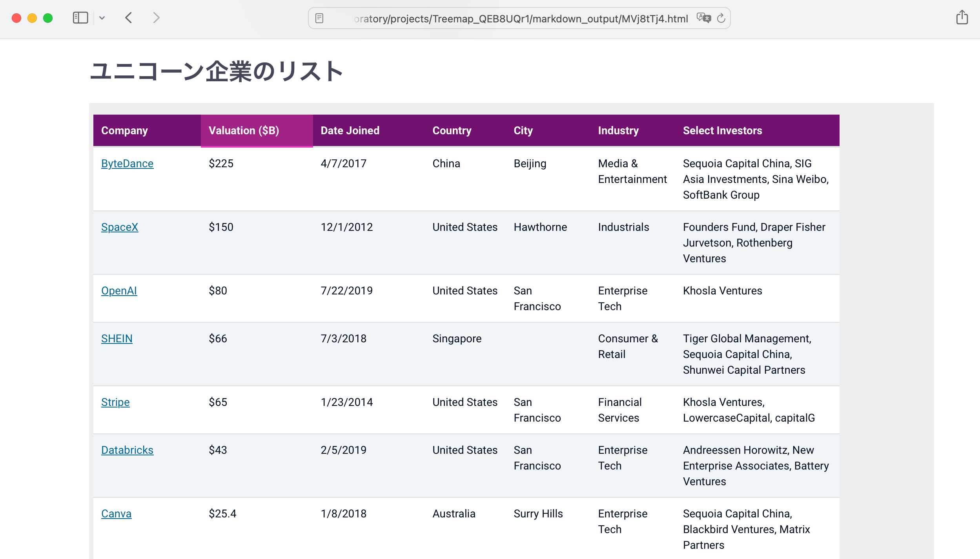Screen dimensions: 980x559
Task: Go forward to the next page
Action: tap(156, 18)
